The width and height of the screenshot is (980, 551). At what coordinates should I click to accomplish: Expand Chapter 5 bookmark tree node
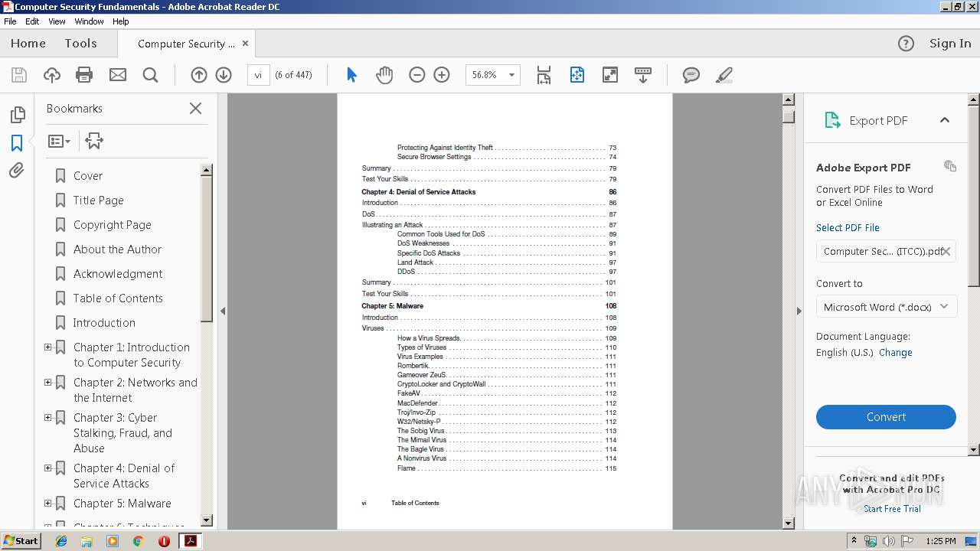point(48,504)
